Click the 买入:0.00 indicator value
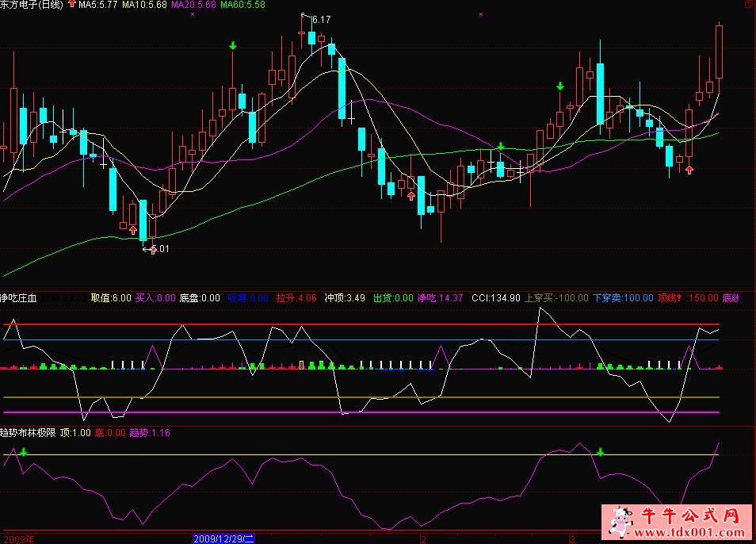756x544 pixels. (155, 298)
